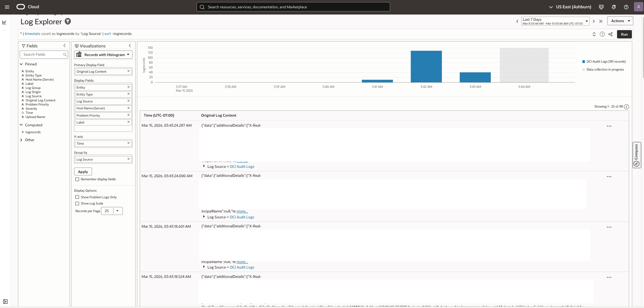Remove Label from display fields
The image size is (644, 308).
point(128,122)
